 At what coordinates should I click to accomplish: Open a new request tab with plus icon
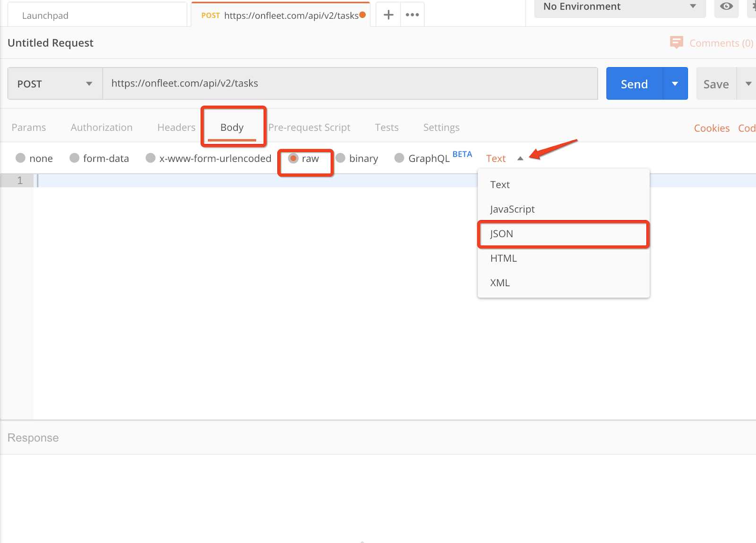tap(388, 15)
